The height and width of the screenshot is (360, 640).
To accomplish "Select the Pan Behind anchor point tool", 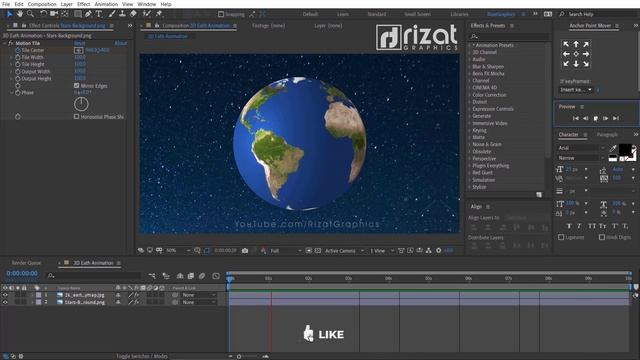I will pyautogui.click(x=65, y=14).
